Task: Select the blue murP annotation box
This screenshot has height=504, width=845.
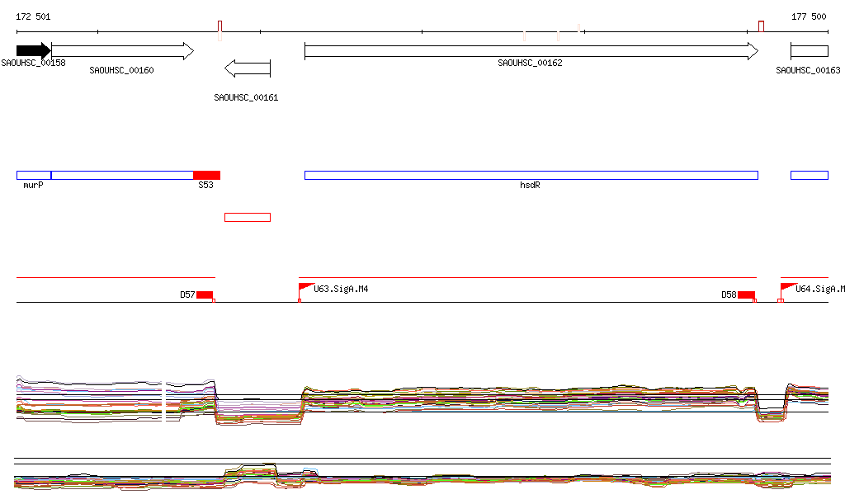Action: (x=34, y=175)
